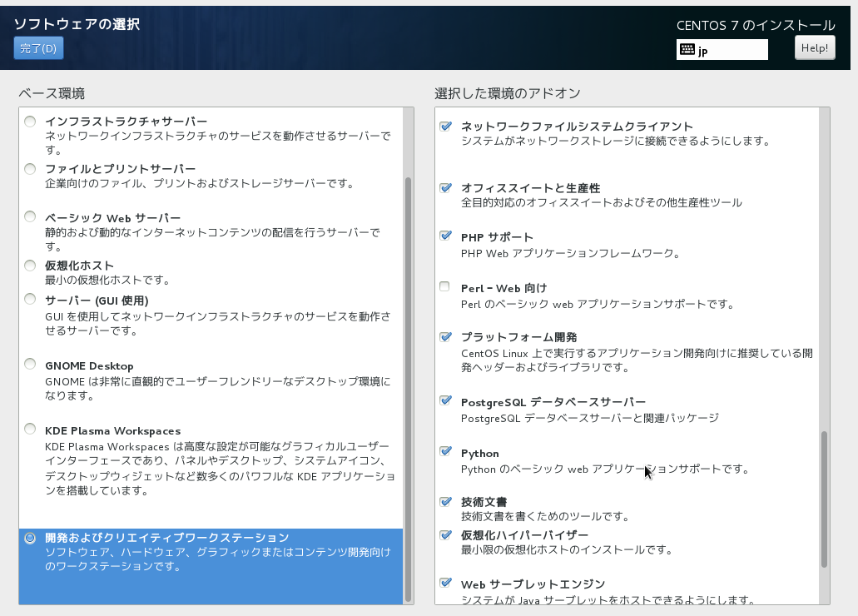This screenshot has width=858, height=616.
Task: Select ベーシック Web サーバー environment
Action: point(30,216)
